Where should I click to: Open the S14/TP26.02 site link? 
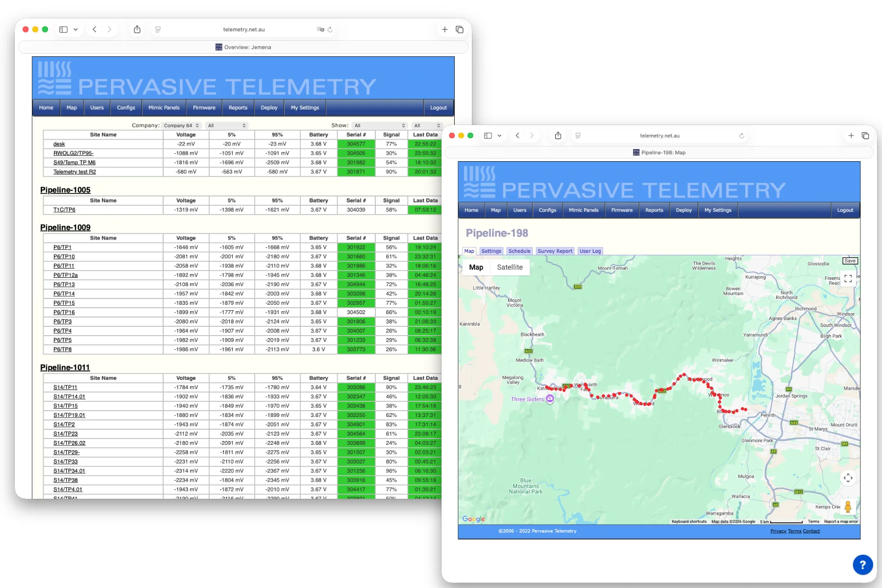click(69, 443)
